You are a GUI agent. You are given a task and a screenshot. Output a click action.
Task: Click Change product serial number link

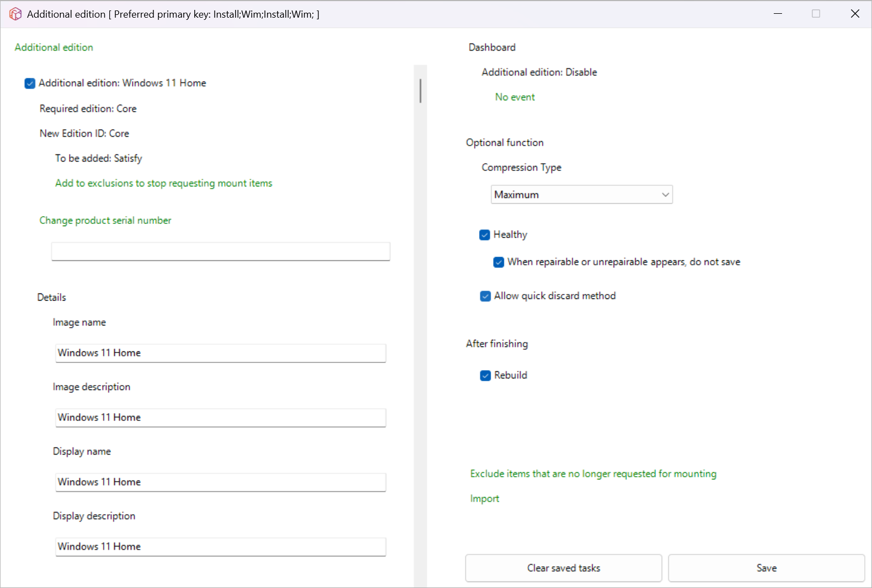(105, 221)
